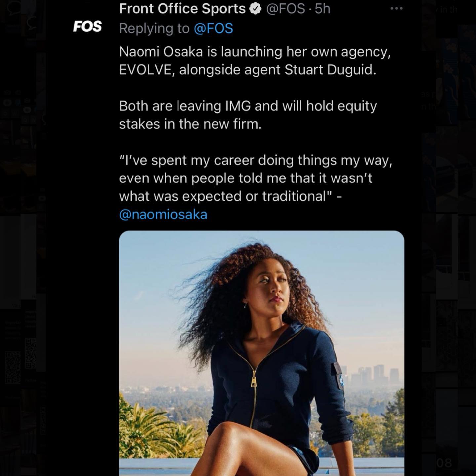The image size is (476, 476).
Task: Click the verified badge beside Front Office Sports
Action: point(255,9)
